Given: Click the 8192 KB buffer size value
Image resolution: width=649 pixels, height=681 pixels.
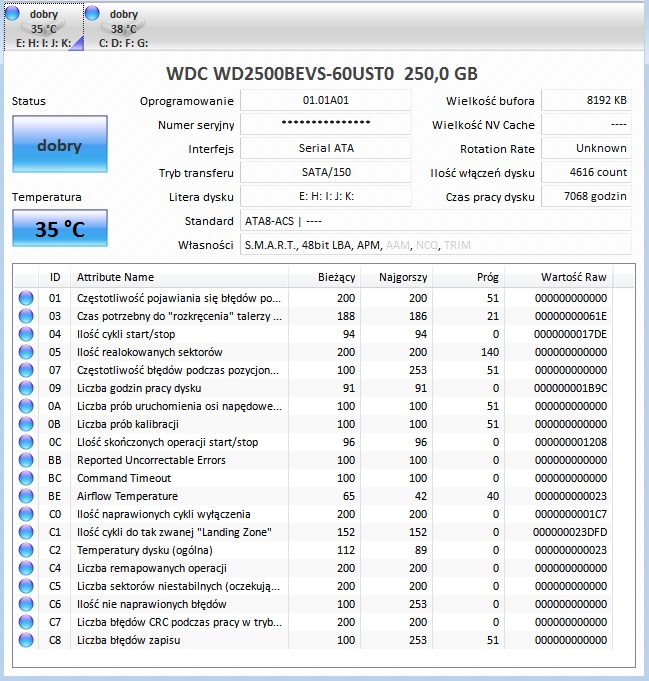Looking at the screenshot, I should coord(586,100).
